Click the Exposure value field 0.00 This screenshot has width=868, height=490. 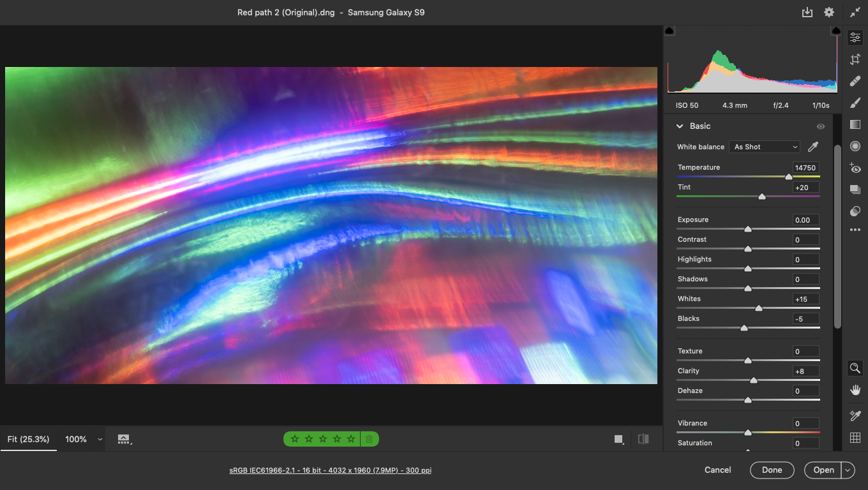point(805,220)
